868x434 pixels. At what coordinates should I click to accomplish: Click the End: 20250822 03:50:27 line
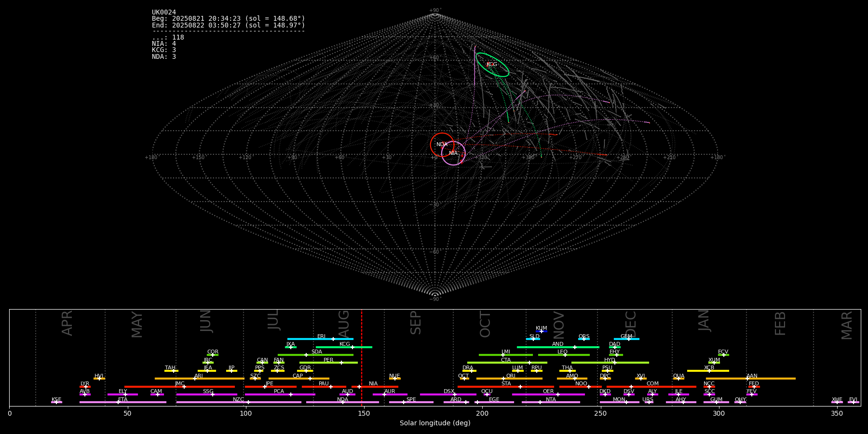coord(229,25)
